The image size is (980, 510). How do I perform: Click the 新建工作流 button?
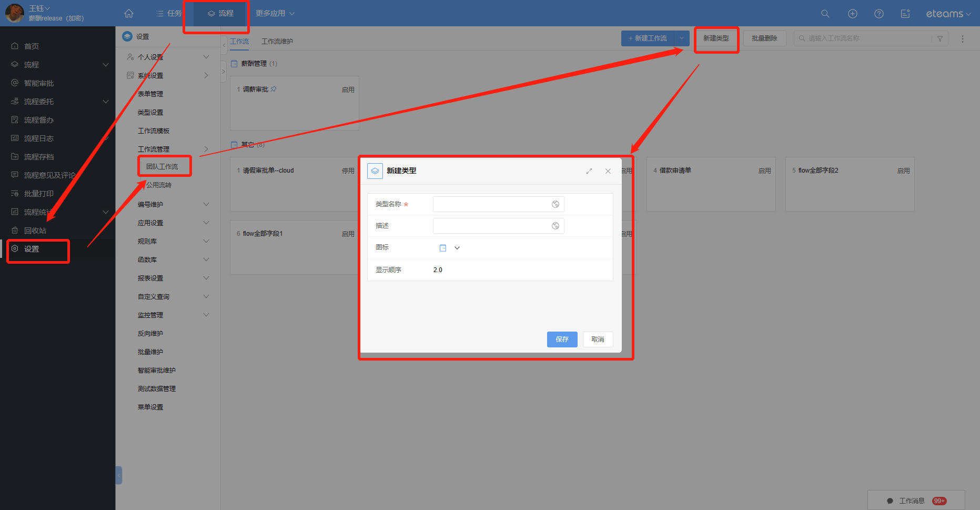pyautogui.click(x=648, y=38)
